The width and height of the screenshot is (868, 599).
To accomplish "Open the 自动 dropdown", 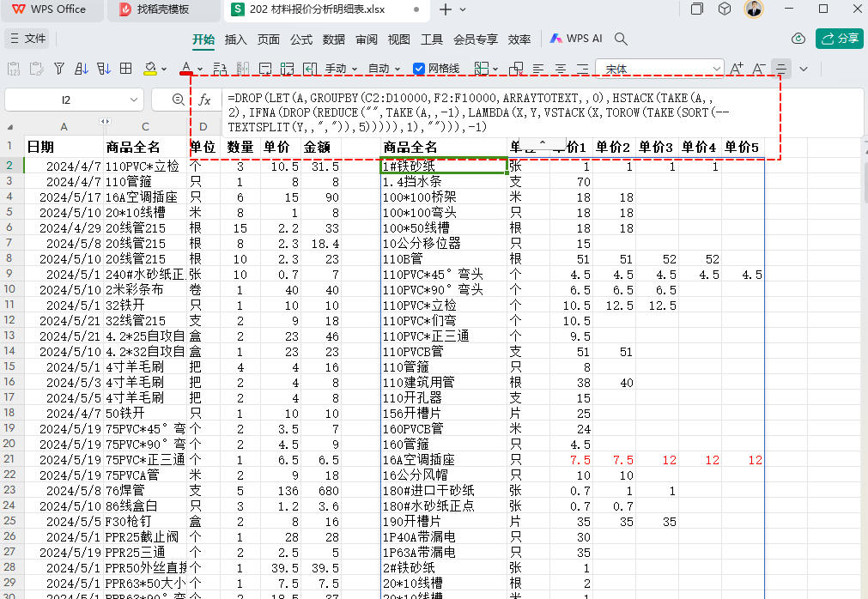I will 384,69.
